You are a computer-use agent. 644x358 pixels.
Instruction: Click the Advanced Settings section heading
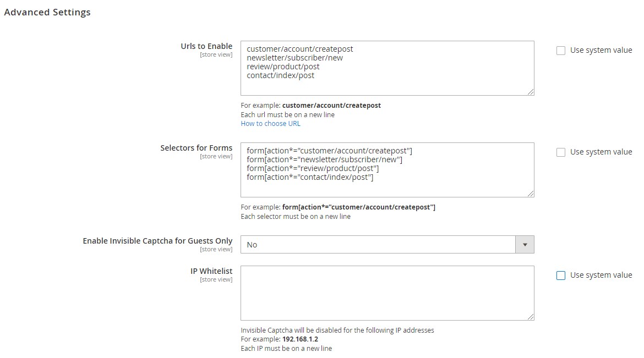click(x=47, y=12)
